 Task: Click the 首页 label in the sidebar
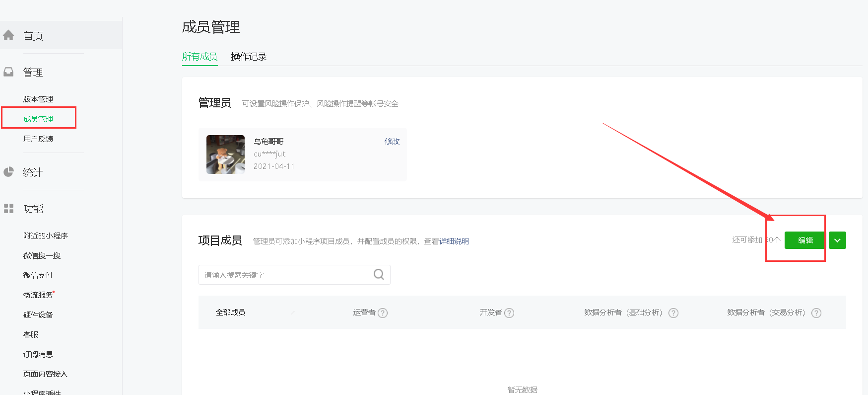point(33,36)
